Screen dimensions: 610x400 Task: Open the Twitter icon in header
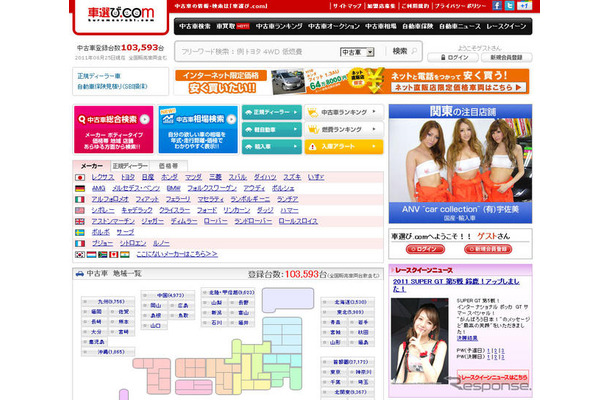pyautogui.click(x=509, y=5)
